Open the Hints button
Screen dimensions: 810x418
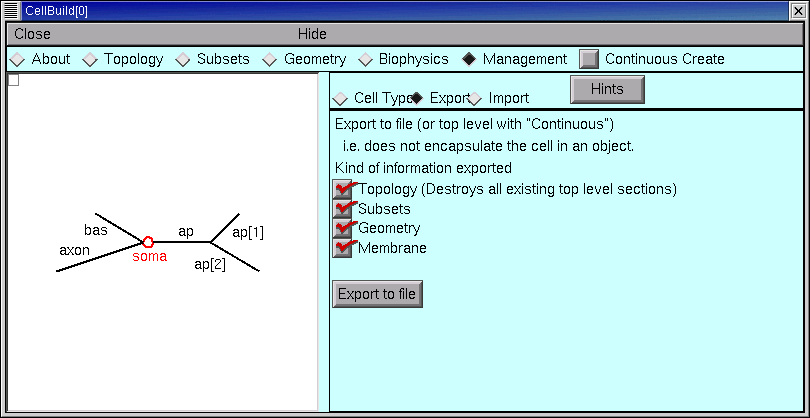click(x=607, y=89)
